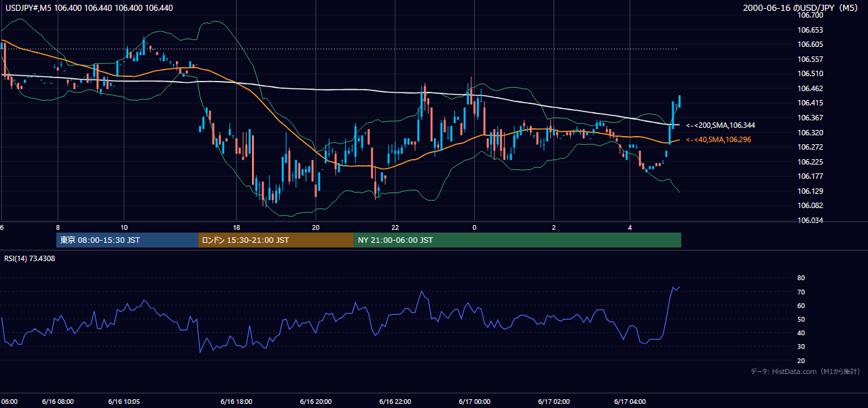Viewport: 868px width, 408px height.
Task: Click RSI scale value 40
Action: [x=801, y=333]
